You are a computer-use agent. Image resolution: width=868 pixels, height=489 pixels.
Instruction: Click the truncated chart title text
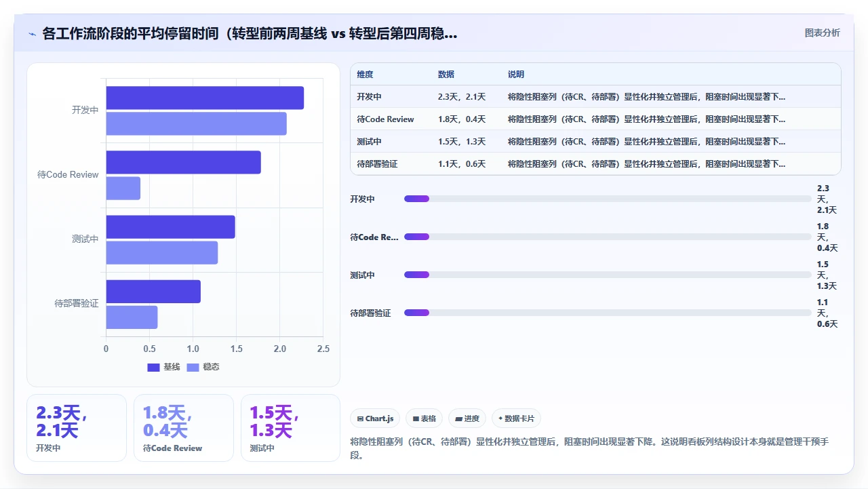250,33
